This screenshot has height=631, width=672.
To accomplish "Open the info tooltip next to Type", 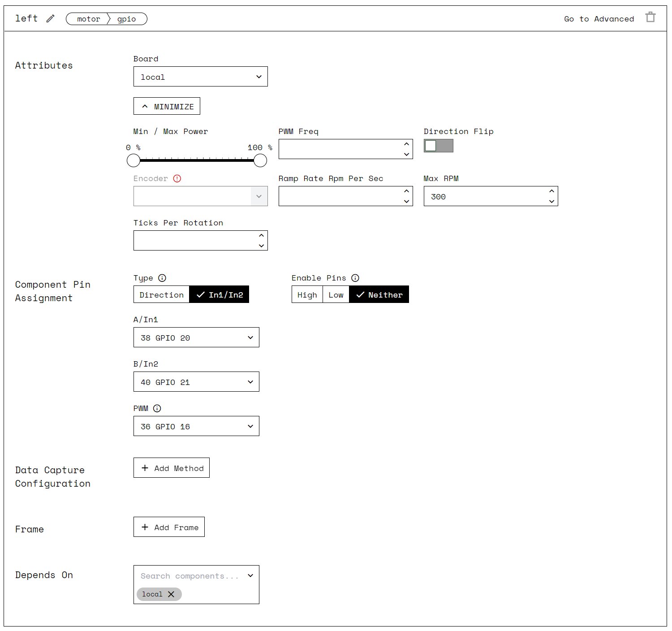I will (162, 278).
